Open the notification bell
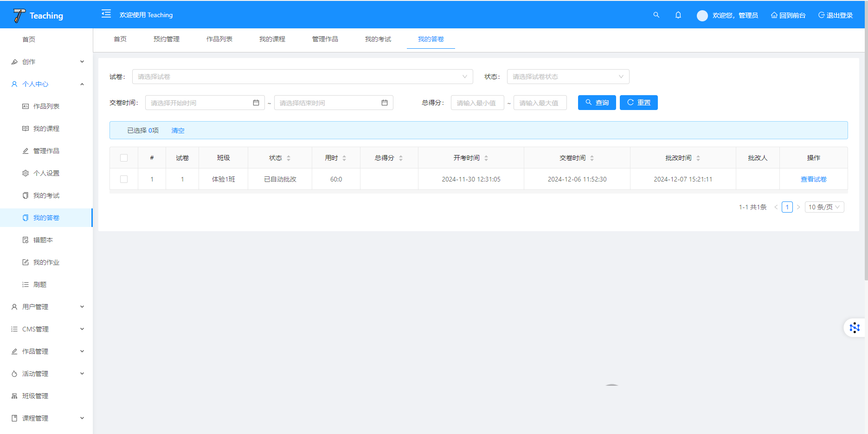The width and height of the screenshot is (868, 434). (x=678, y=15)
